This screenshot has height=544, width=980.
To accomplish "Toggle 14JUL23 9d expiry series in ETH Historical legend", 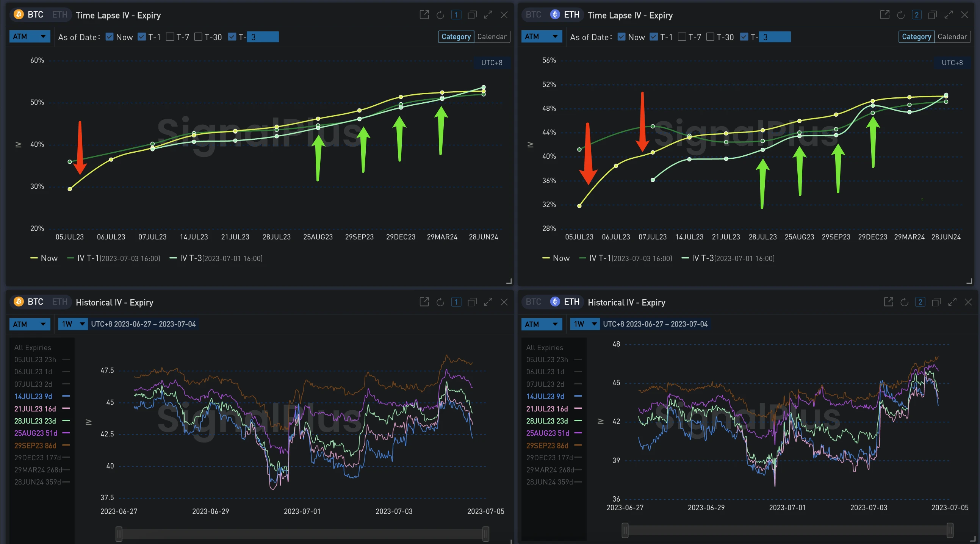I will coord(545,396).
